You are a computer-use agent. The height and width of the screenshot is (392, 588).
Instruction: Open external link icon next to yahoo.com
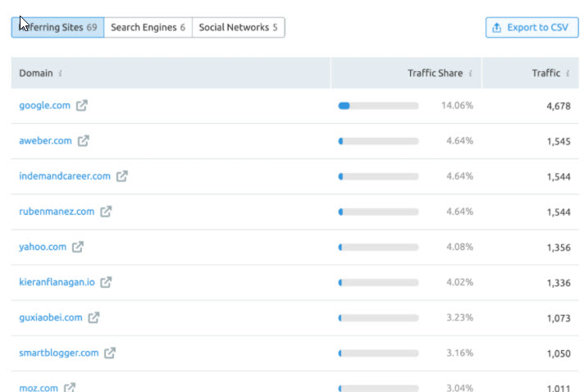[78, 247]
